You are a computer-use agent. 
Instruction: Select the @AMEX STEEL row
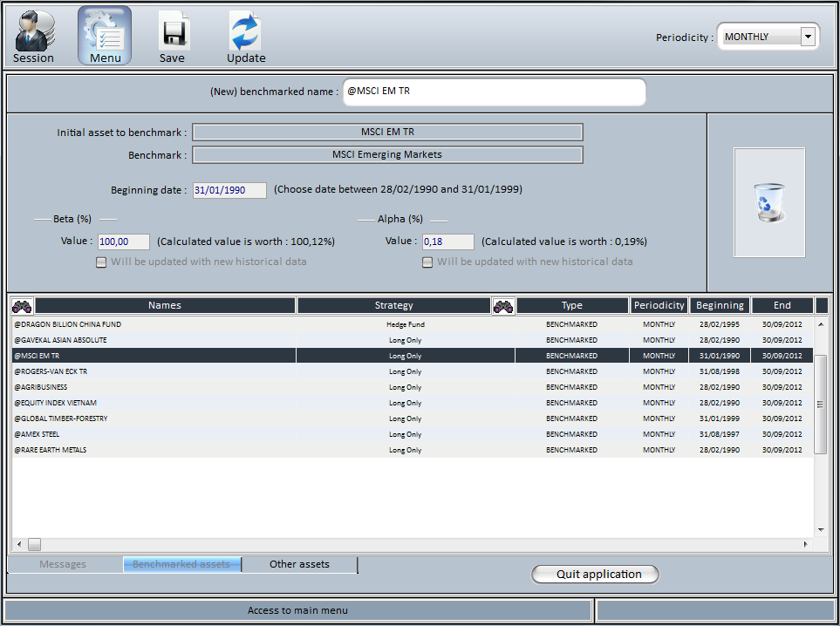tap(413, 434)
